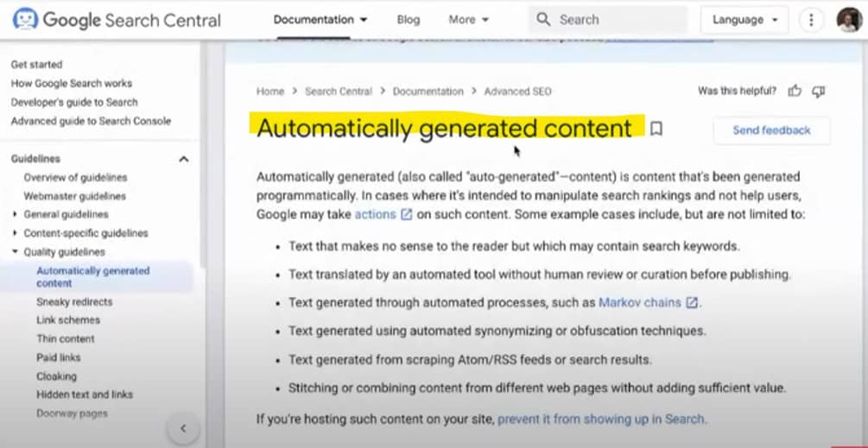The height and width of the screenshot is (448, 868).
Task: Open the Documentation dropdown menu
Action: (320, 20)
